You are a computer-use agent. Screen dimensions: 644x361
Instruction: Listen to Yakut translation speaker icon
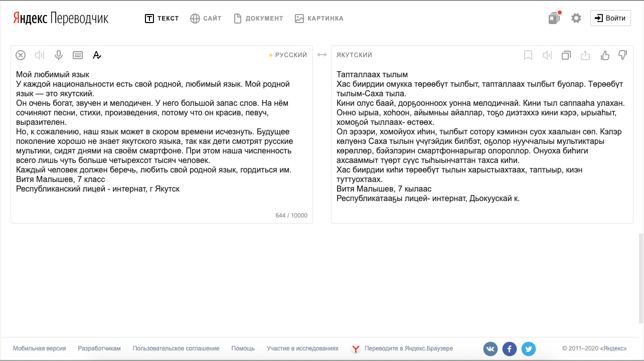[547, 55]
